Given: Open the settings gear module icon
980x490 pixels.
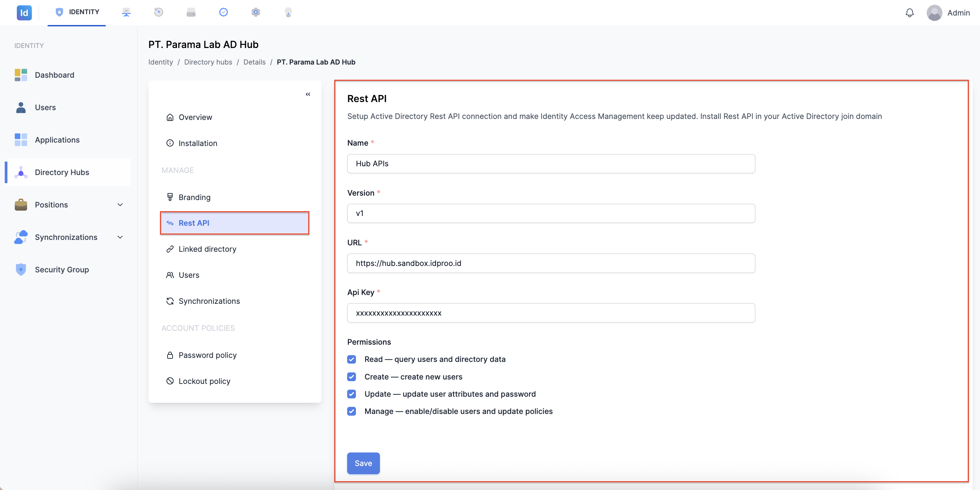Looking at the screenshot, I should click(x=256, y=12).
